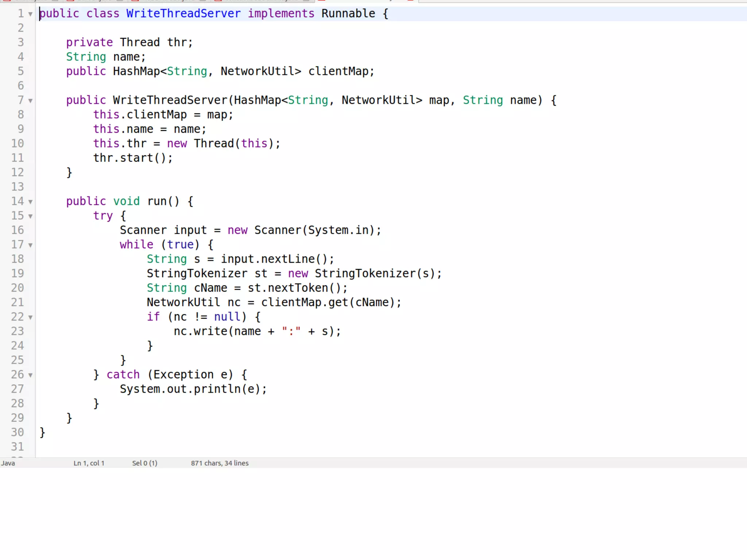Click the 'StringTokenizer(s)' call on line 19
Image resolution: width=747 pixels, height=560 pixels.
click(375, 273)
